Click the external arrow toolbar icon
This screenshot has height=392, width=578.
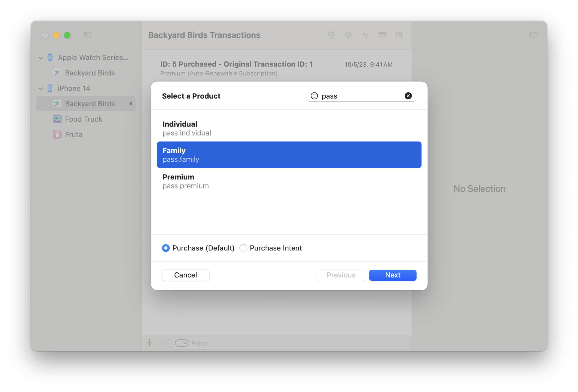[399, 35]
